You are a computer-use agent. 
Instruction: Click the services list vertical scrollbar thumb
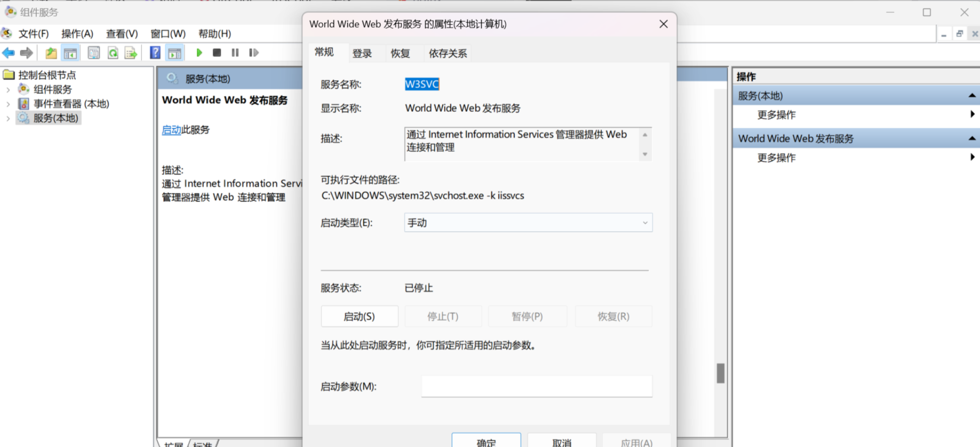(x=720, y=373)
